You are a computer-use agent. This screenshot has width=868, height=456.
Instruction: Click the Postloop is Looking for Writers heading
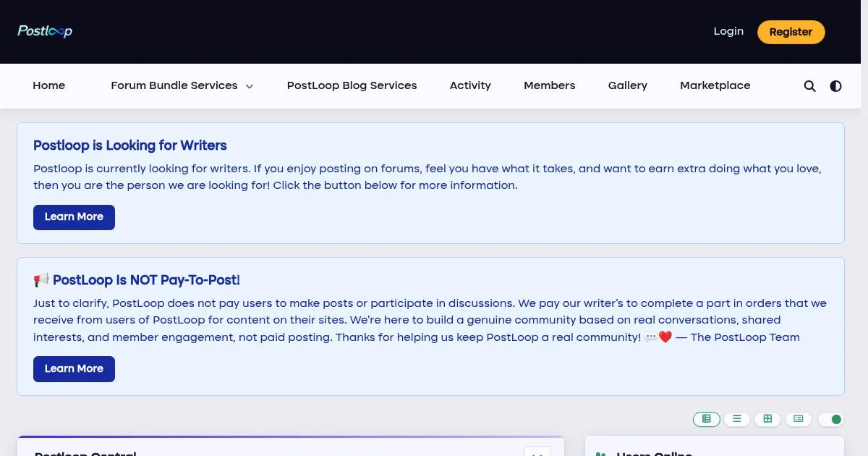(x=130, y=145)
